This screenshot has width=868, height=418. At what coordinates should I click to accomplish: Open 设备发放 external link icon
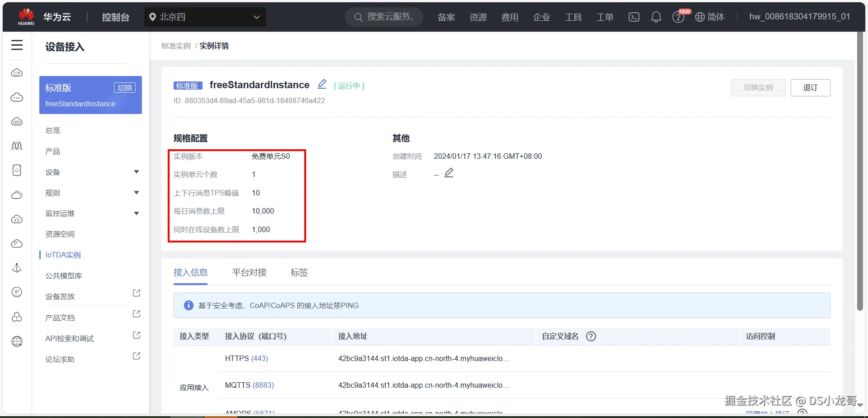(137, 293)
